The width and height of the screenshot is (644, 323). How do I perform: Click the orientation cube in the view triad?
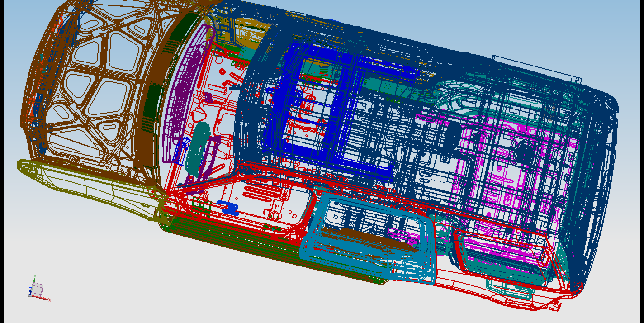pyautogui.click(x=37, y=289)
